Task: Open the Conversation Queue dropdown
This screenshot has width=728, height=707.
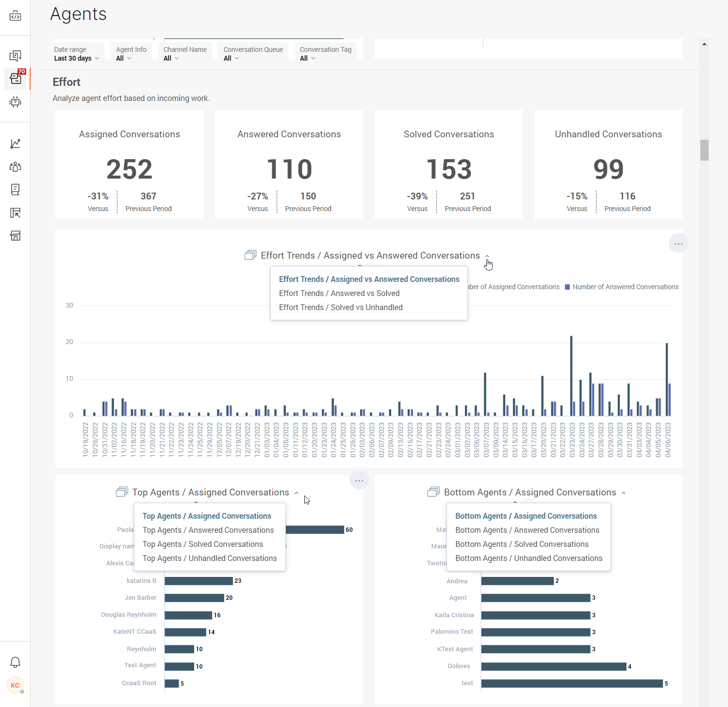Action: 232,58
